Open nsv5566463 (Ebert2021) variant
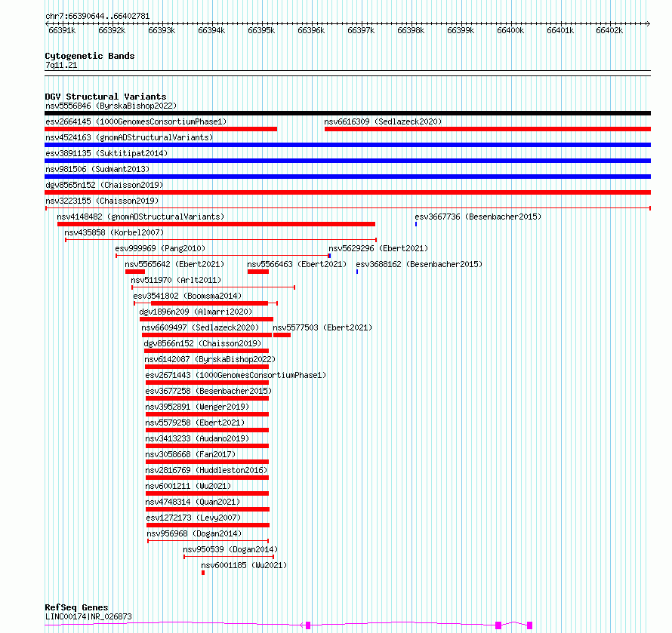 pos(297,264)
